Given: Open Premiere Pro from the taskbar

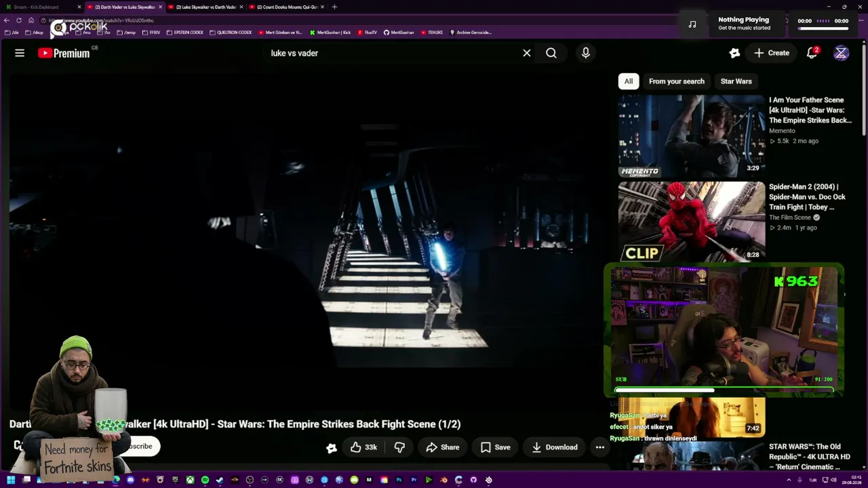Looking at the screenshot, I should tap(414, 480).
